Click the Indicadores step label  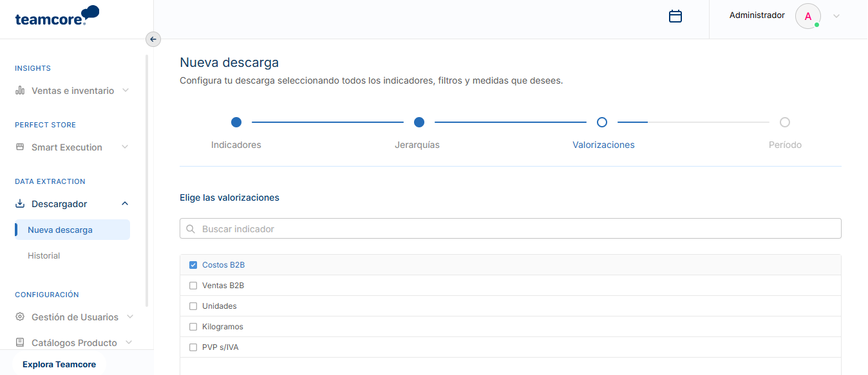[x=236, y=145]
